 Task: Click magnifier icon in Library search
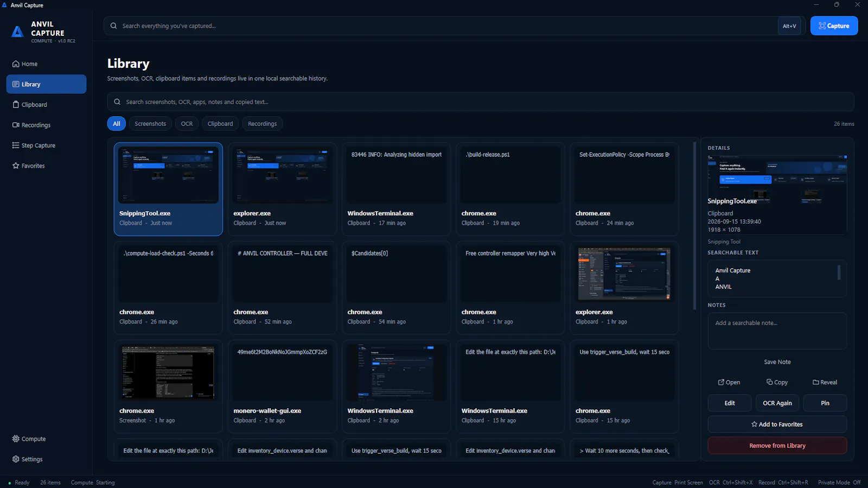pos(117,102)
